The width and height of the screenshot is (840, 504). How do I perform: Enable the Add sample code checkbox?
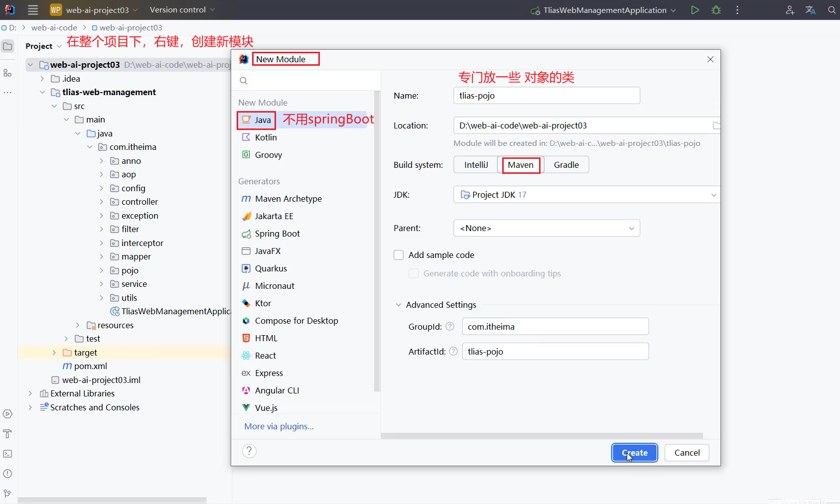pyautogui.click(x=399, y=255)
